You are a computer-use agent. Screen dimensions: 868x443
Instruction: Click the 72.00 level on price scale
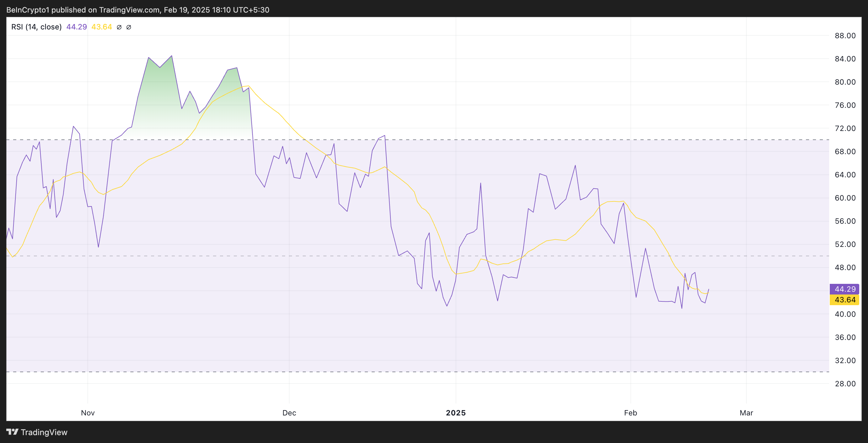845,128
